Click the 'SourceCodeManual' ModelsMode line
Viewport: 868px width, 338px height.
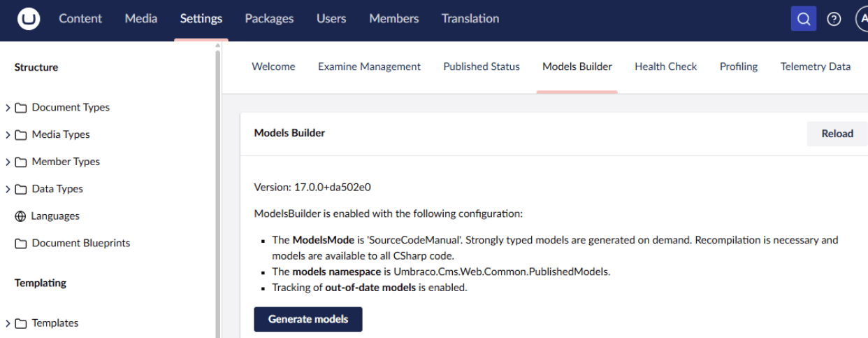click(555, 248)
